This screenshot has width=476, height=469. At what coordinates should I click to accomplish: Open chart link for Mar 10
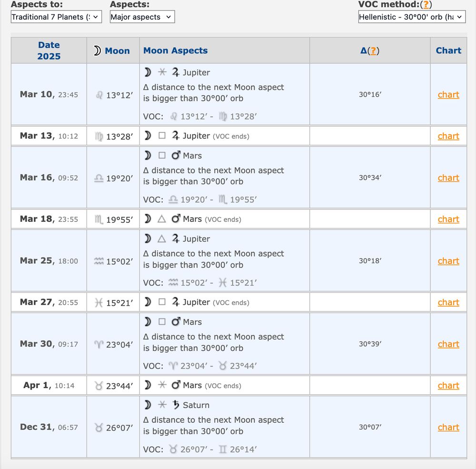(x=448, y=95)
